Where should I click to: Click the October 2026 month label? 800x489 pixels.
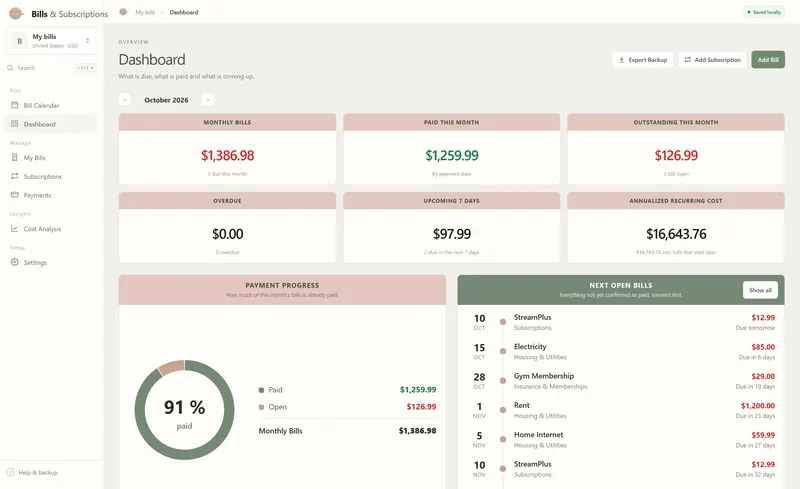coord(166,100)
